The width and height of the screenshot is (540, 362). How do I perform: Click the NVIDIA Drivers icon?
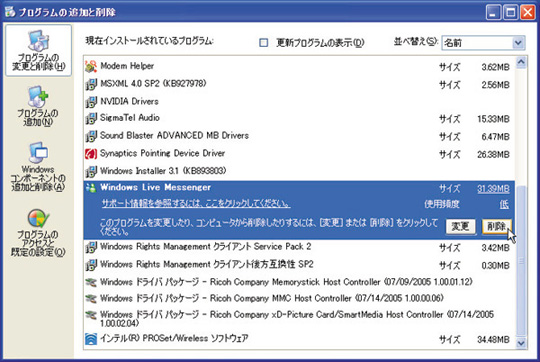coord(91,102)
